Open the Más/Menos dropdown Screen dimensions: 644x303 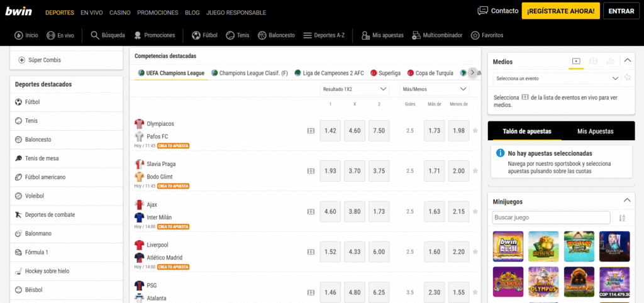coord(434,89)
